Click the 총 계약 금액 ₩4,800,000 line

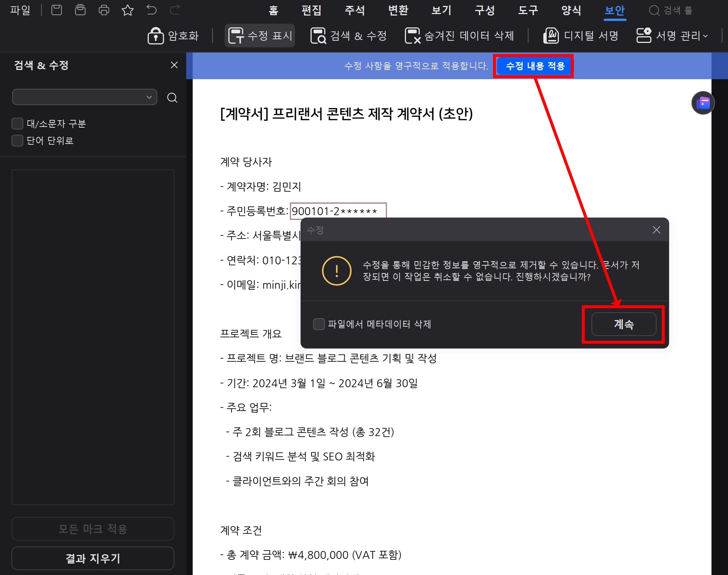click(x=311, y=555)
